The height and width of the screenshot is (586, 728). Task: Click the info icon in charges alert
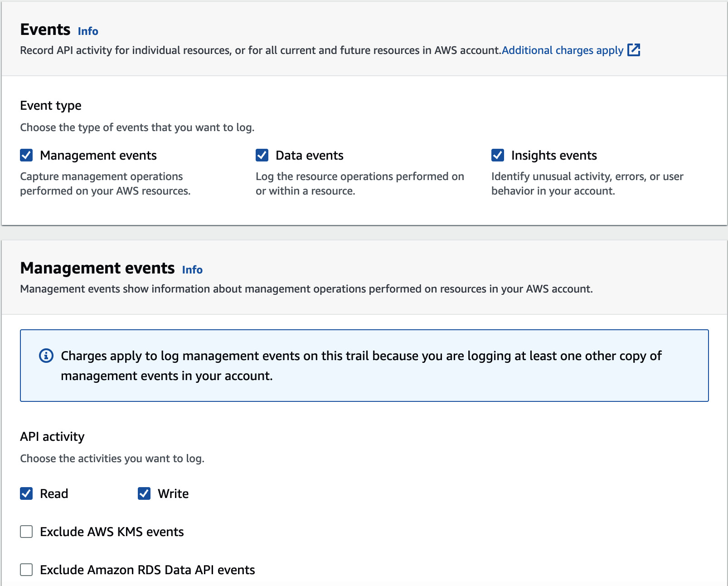46,356
